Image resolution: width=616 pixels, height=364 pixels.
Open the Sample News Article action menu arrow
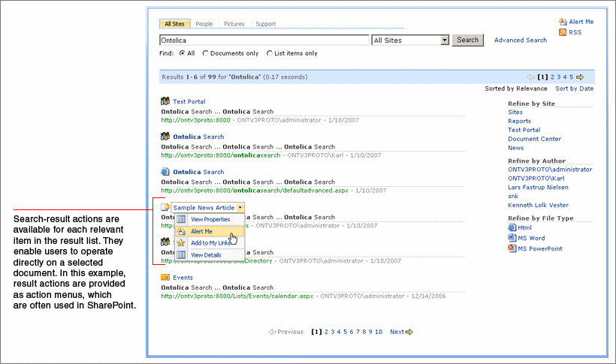point(240,207)
